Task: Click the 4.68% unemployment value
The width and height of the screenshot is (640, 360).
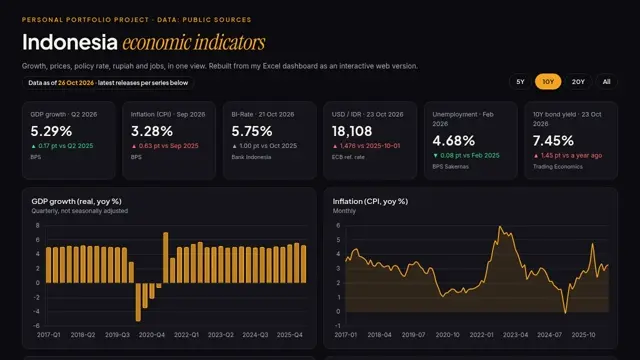Action: [453, 141]
